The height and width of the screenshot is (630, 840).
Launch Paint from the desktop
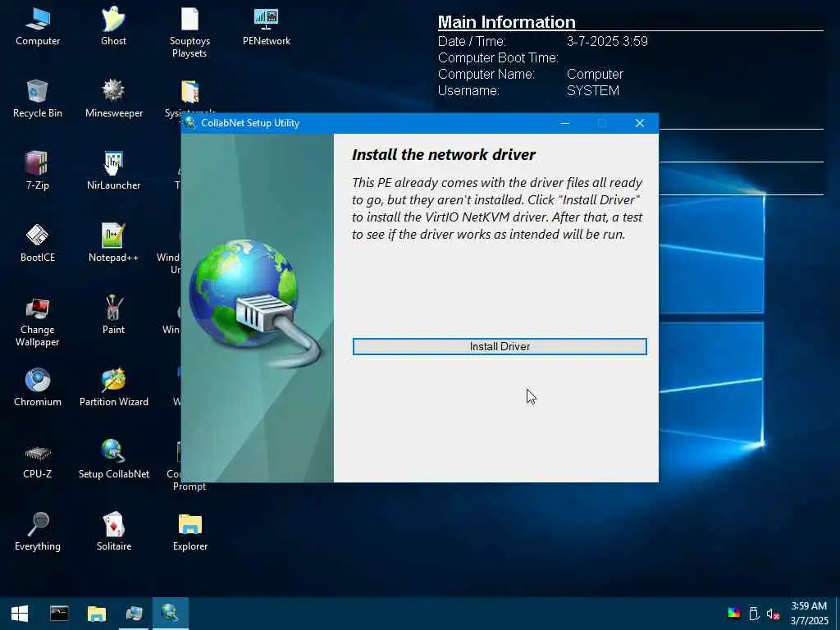(113, 316)
